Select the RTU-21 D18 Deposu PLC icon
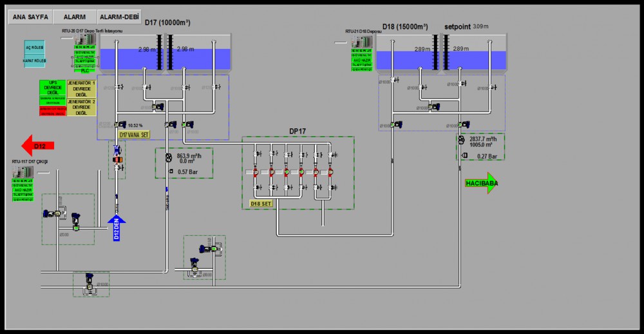This screenshot has height=334, width=644. click(362, 41)
